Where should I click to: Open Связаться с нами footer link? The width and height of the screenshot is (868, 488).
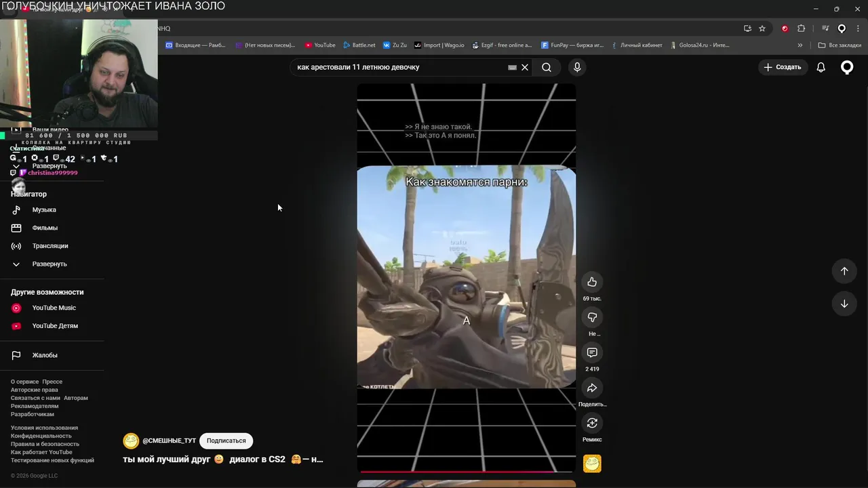click(35, 398)
